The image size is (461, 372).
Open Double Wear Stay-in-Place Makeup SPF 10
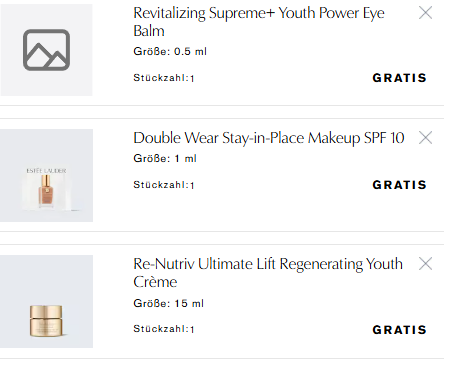tap(269, 138)
